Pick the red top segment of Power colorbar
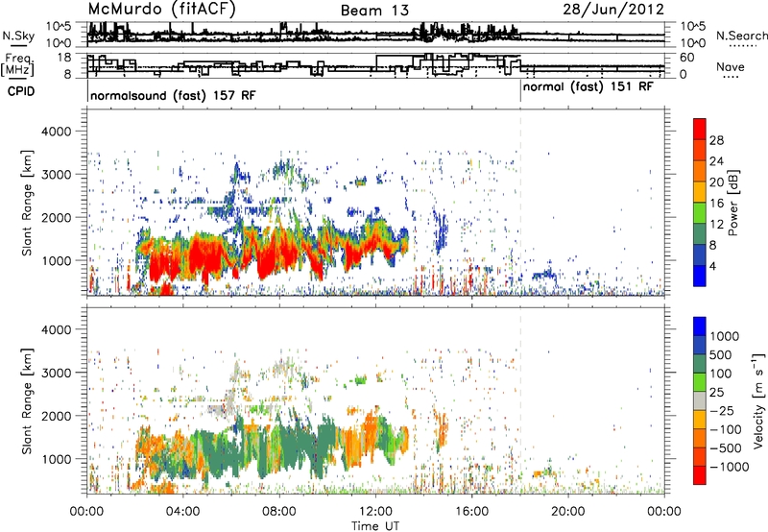This screenshot has width=768, height=532. [x=700, y=129]
